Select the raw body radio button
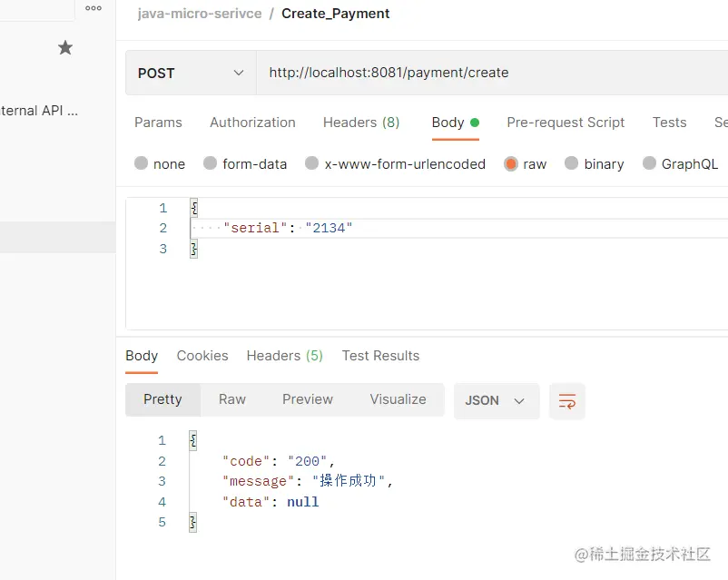Image resolution: width=728 pixels, height=580 pixels. 511,163
